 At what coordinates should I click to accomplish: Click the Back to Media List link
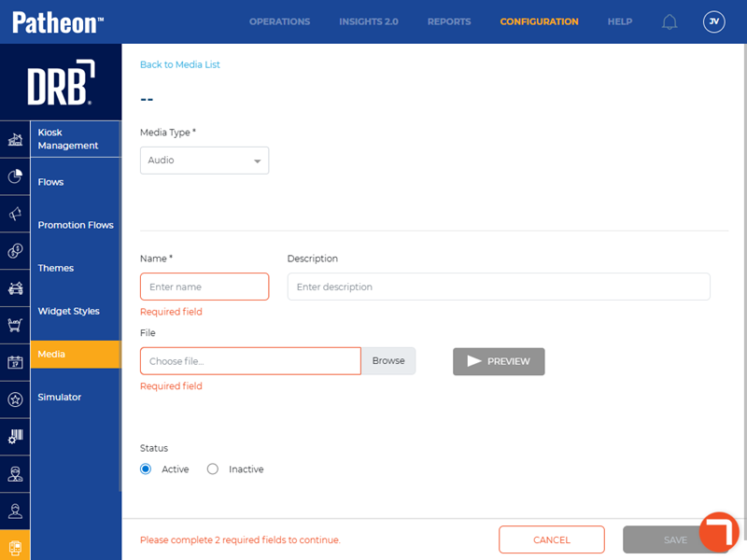(x=180, y=64)
